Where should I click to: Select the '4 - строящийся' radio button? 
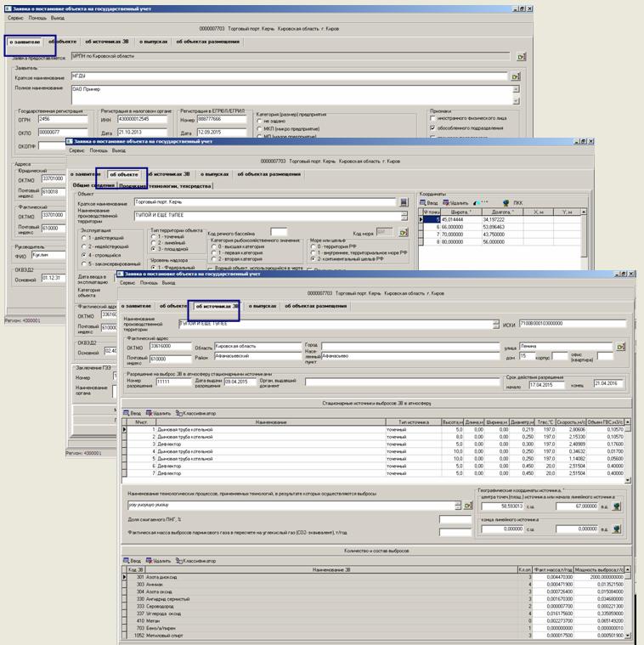(83, 255)
